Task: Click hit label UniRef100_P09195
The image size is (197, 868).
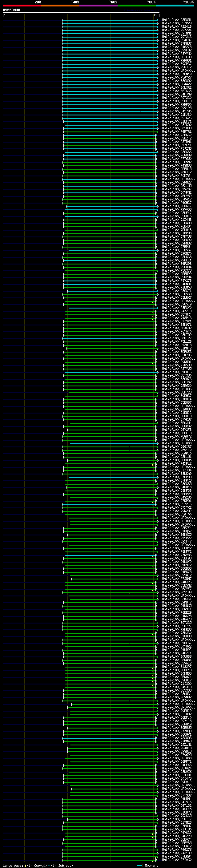Action: click(x=176, y=108)
